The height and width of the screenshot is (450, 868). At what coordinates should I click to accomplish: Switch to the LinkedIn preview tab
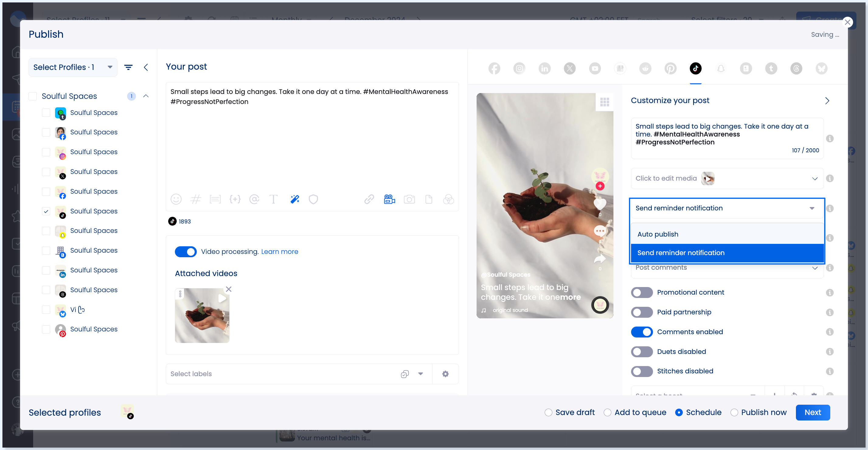(x=544, y=68)
